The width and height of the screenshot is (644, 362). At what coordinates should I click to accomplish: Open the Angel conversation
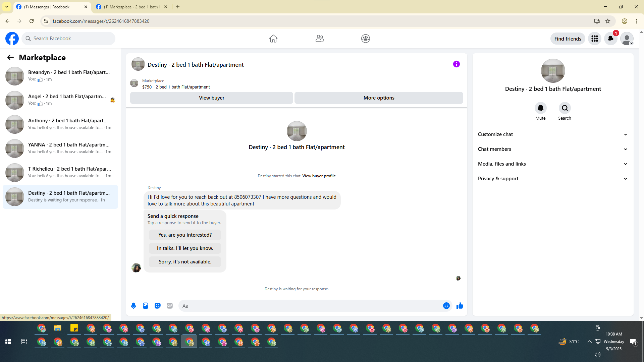pyautogui.click(x=60, y=100)
